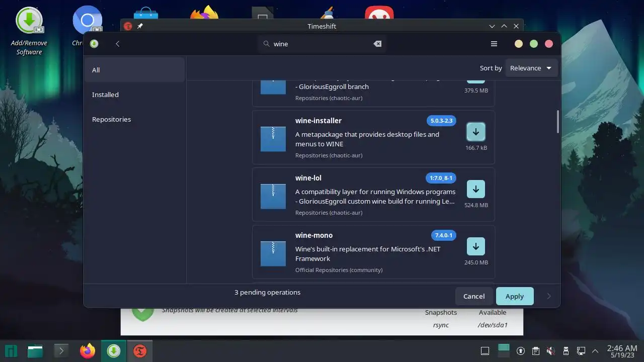
Task: Open the Manjaro start menu
Action: pos(11,351)
